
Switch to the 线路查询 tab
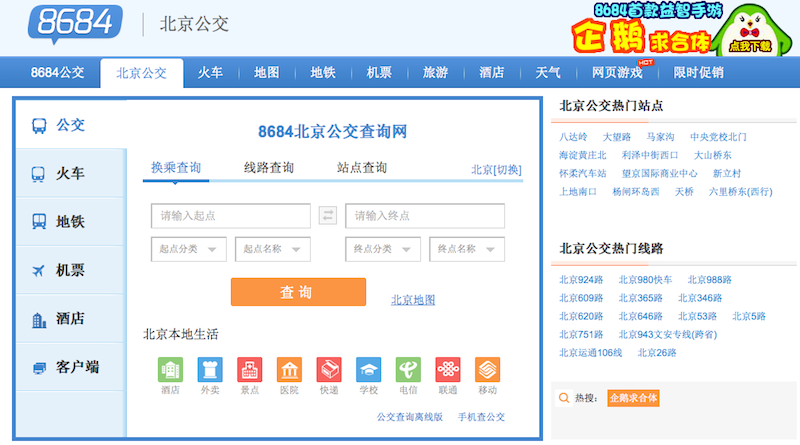pos(269,167)
